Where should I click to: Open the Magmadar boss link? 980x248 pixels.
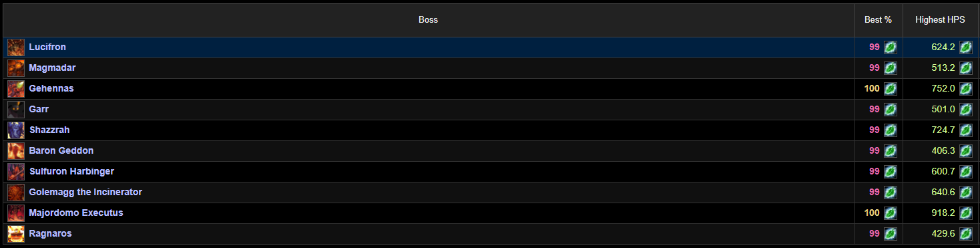tap(52, 68)
